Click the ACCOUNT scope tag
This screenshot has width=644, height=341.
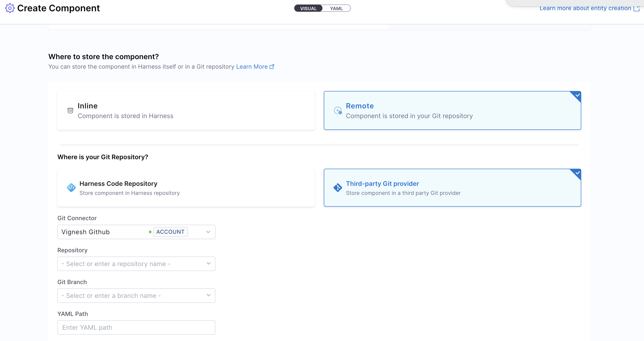pyautogui.click(x=170, y=232)
